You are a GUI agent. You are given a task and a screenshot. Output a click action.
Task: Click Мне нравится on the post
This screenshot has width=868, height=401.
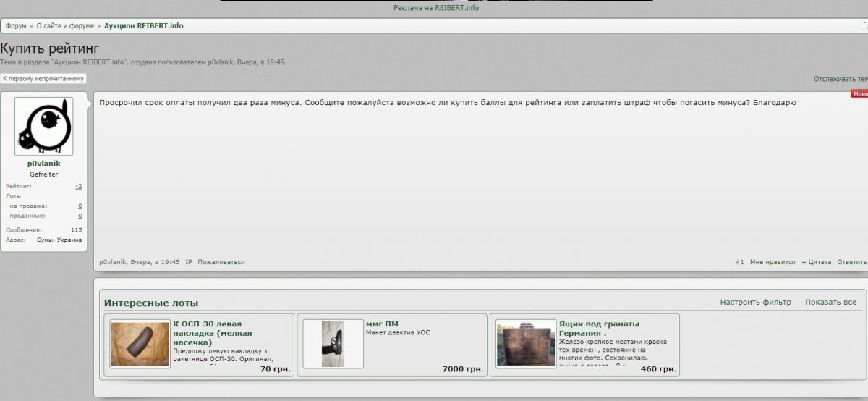click(x=773, y=262)
